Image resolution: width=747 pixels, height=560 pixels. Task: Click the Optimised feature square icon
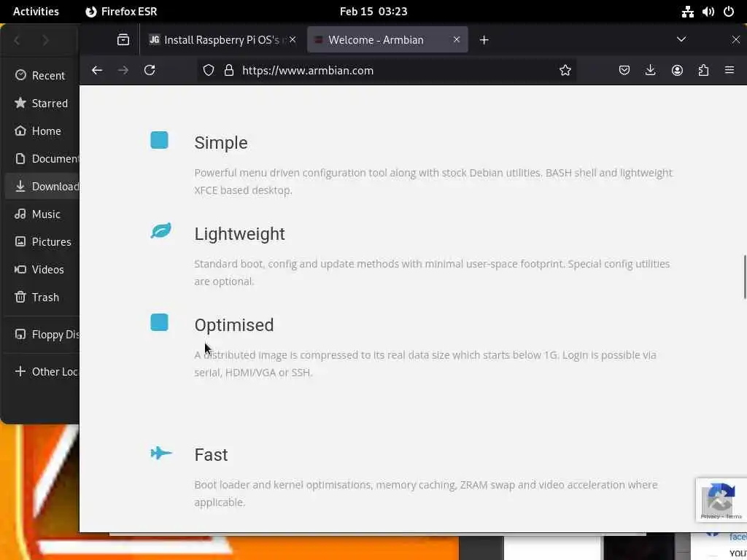pyautogui.click(x=159, y=322)
